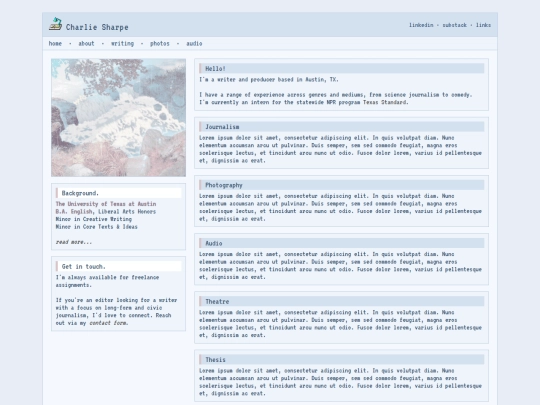The height and width of the screenshot is (405, 540).
Task: Click the Get in touch. heading
Action: click(118, 266)
